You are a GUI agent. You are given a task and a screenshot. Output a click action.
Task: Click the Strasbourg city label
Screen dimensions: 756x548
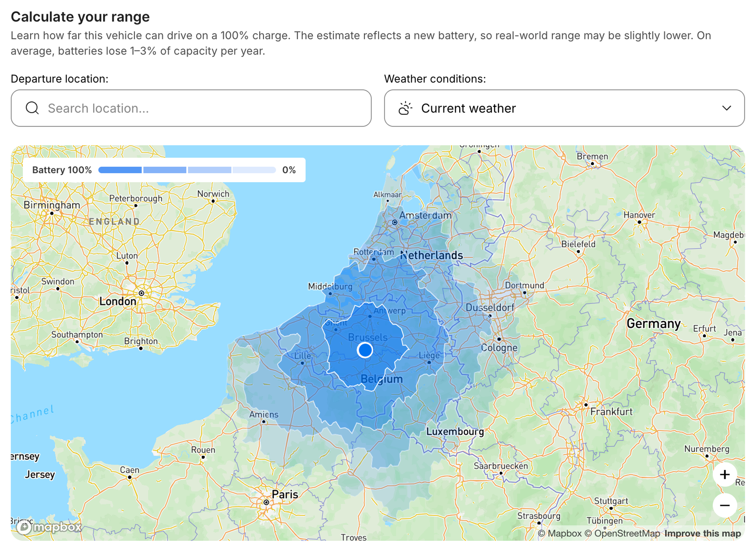pos(539,516)
